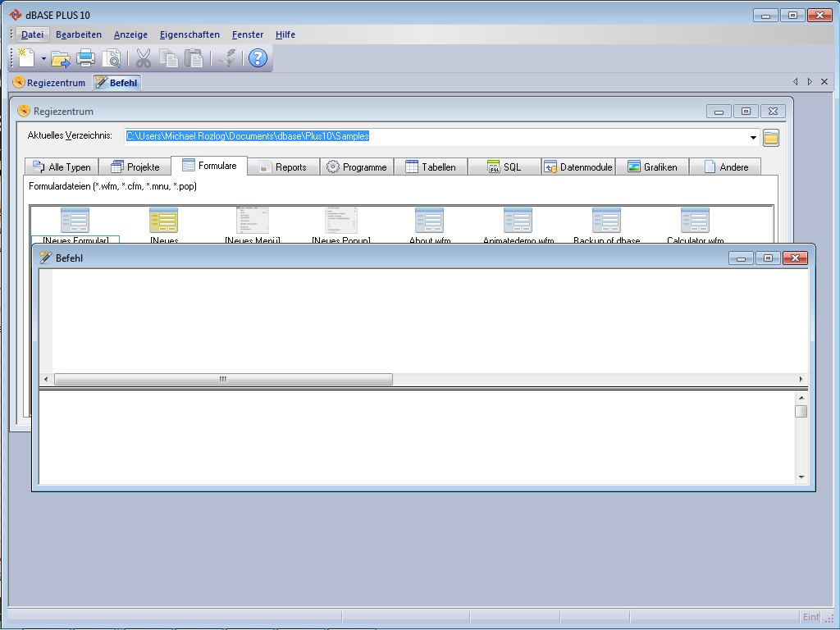Screen dimensions: 840x630
Task: Maximize the Befehl window
Action: 768,258
